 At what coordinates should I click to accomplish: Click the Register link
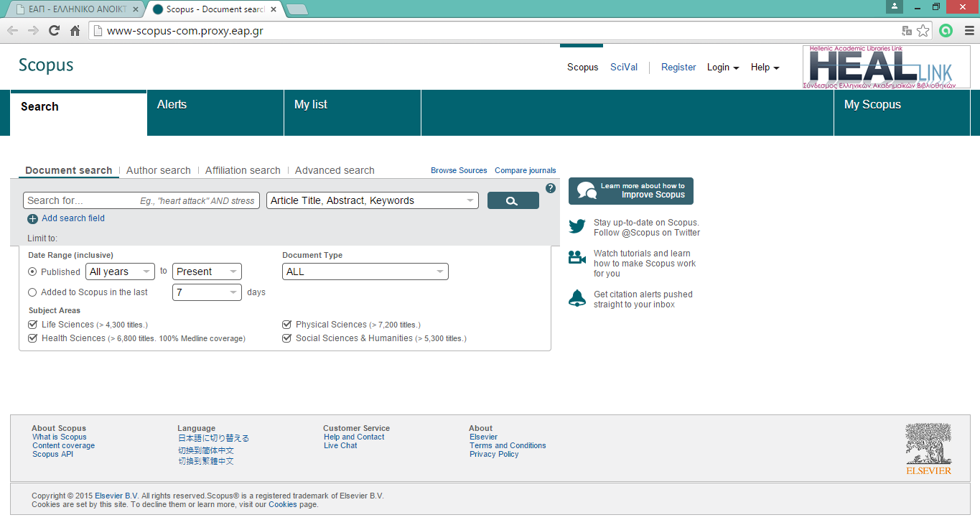point(678,68)
